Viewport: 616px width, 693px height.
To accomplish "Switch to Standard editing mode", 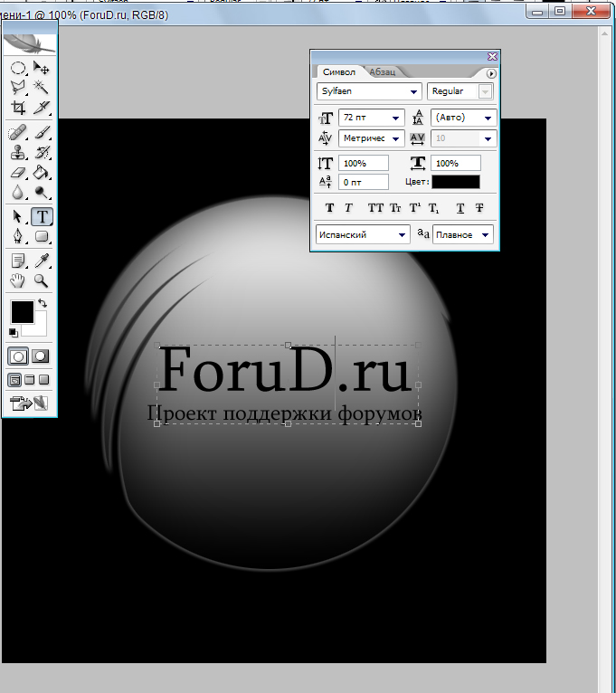I will pyautogui.click(x=18, y=356).
